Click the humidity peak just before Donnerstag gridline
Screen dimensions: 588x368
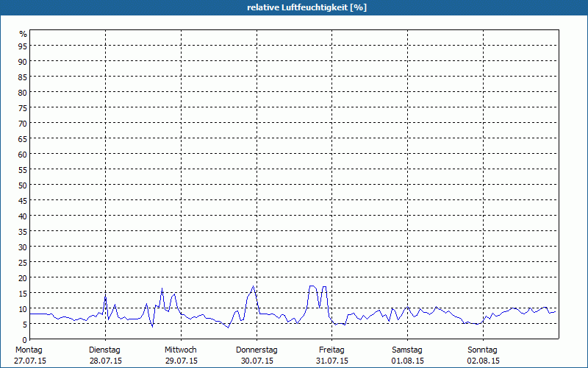point(254,286)
